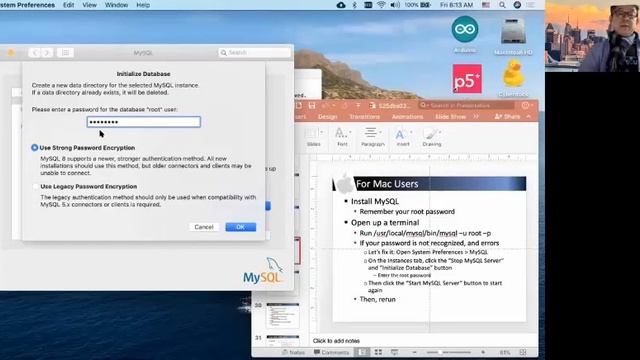Go forward in System Preferences
The image size is (640, 360).
pos(47,53)
